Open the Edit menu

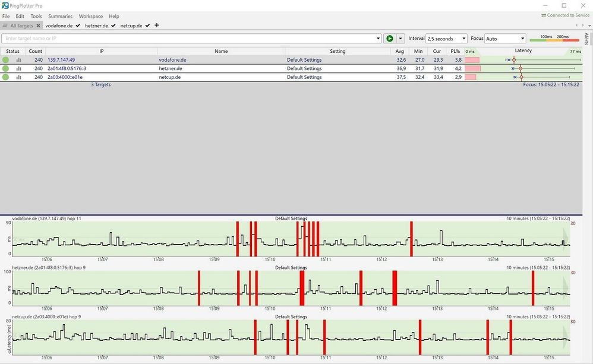click(20, 16)
